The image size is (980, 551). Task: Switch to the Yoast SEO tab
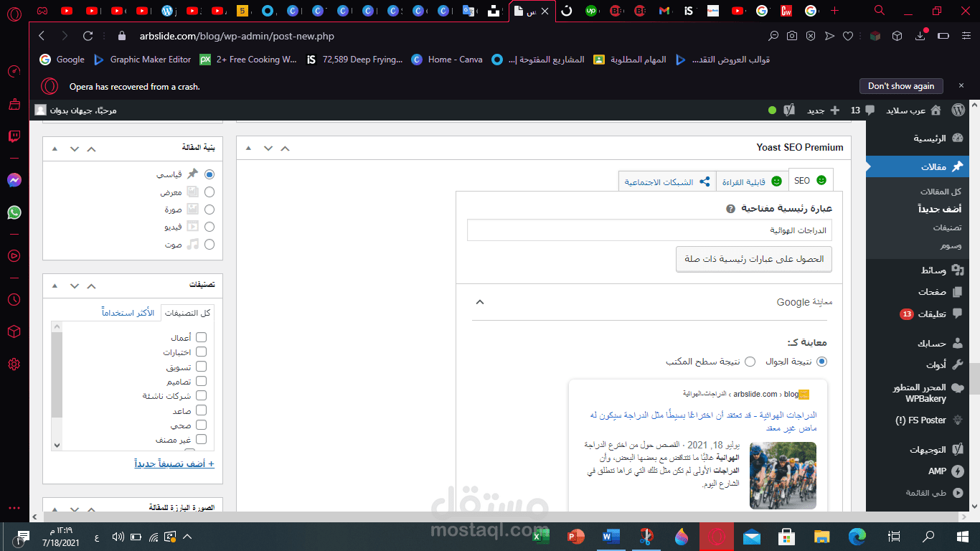tap(811, 181)
